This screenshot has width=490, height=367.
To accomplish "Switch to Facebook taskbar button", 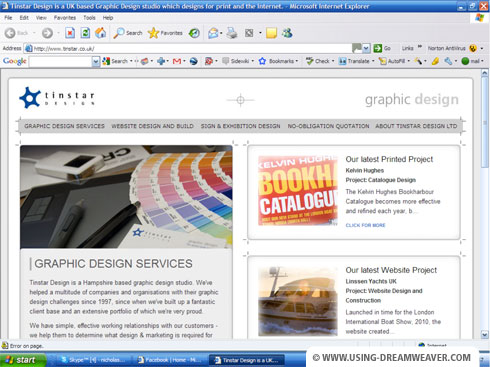I will point(169,360).
